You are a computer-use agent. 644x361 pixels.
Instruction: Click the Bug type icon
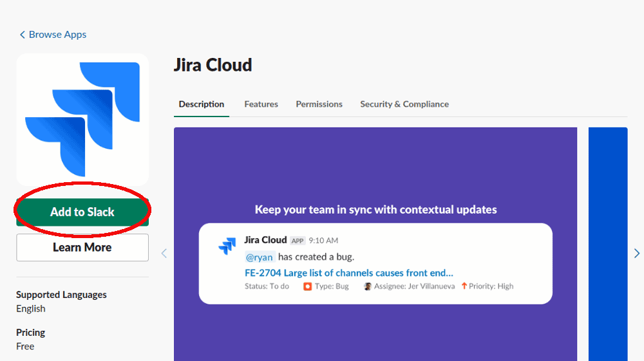pos(307,286)
